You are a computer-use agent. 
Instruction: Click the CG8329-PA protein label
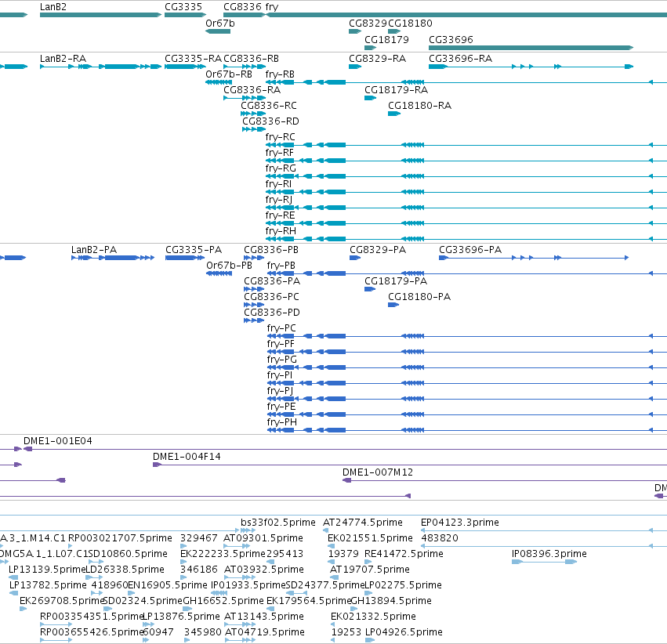(x=378, y=249)
